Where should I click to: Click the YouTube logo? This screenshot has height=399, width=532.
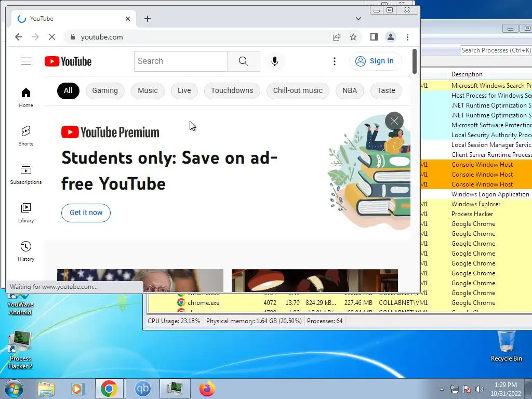pyautogui.click(x=68, y=61)
